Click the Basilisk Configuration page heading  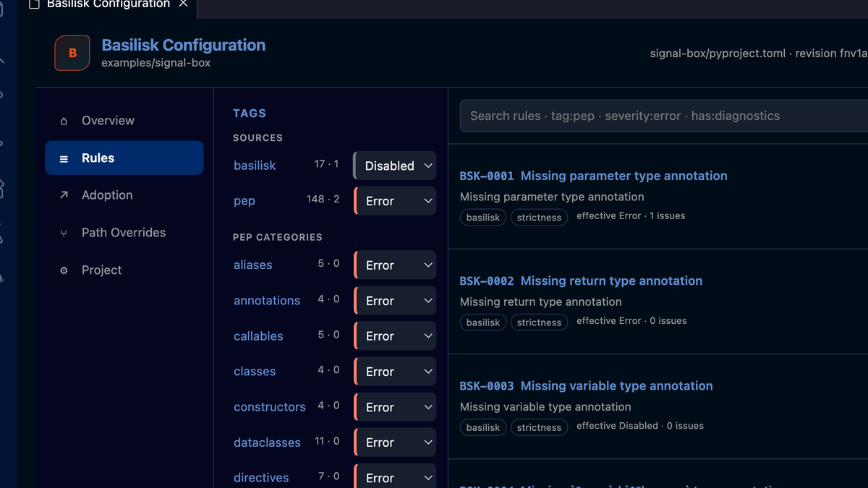[x=184, y=45]
